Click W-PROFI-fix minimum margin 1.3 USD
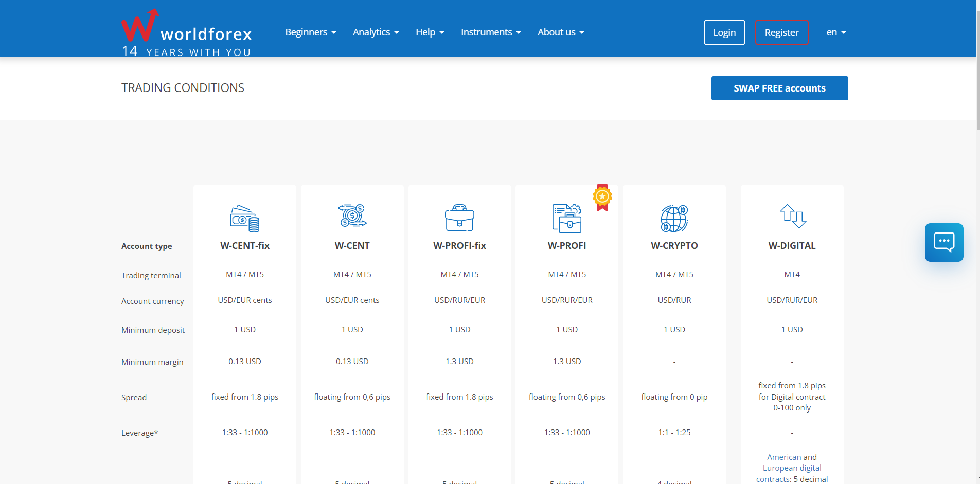The height and width of the screenshot is (484, 980). 459,362
